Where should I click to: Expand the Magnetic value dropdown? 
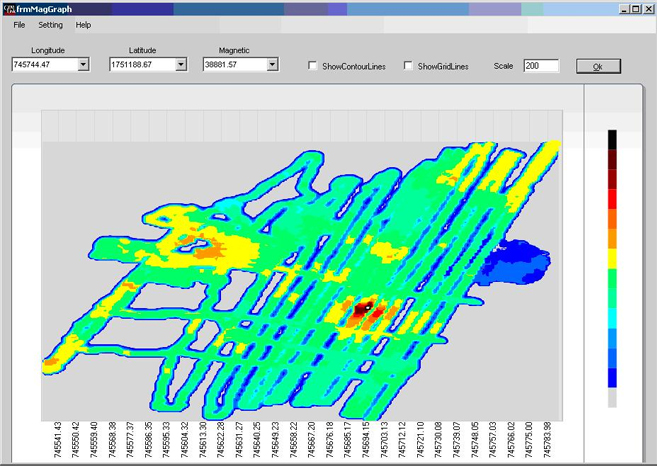tap(271, 65)
